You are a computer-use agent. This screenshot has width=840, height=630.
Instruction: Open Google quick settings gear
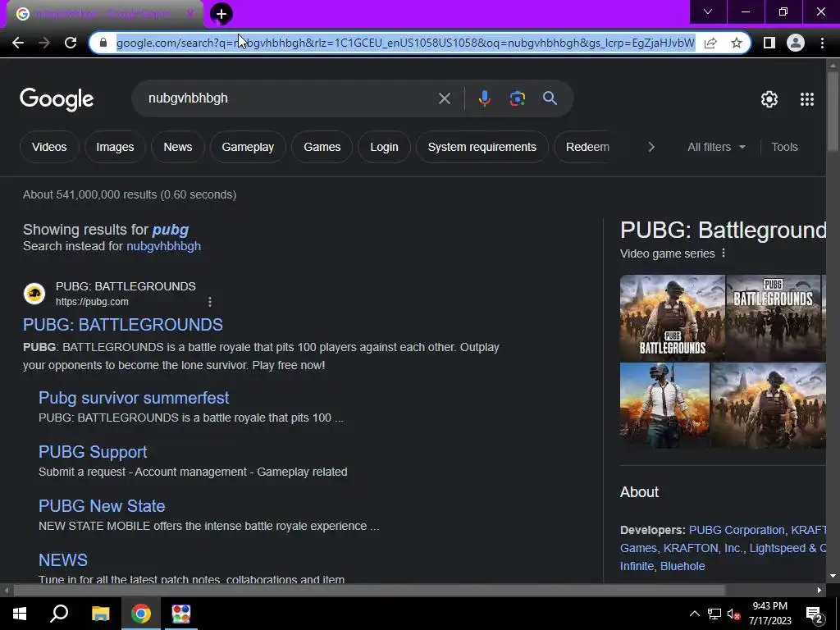[769, 99]
